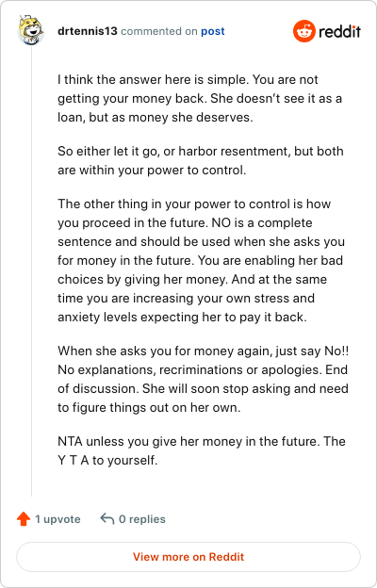Click the final 'NTA unless you give' paragraph
This screenshot has height=588, width=377.
[202, 450]
